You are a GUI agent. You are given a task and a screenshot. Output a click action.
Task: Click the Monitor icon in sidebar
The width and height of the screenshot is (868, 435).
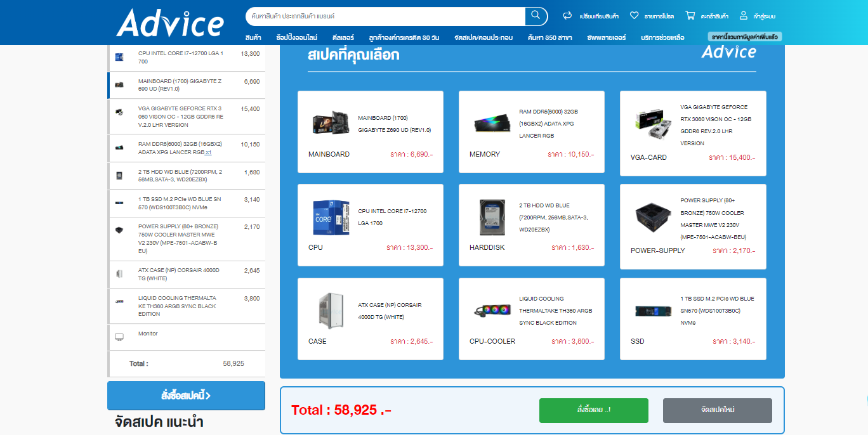click(119, 337)
